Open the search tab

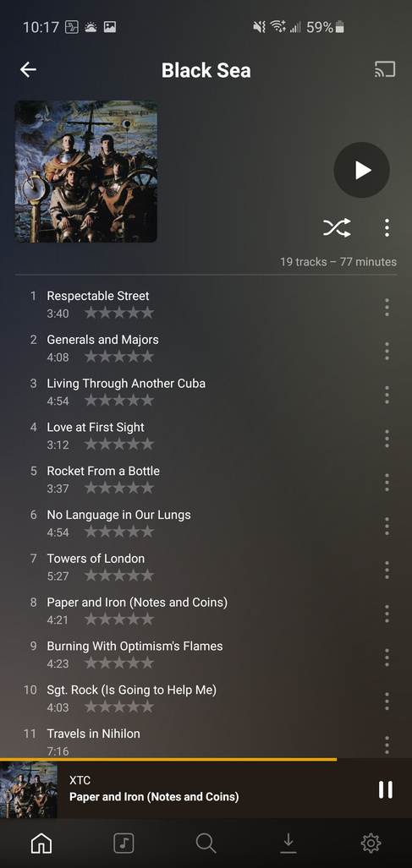[206, 843]
